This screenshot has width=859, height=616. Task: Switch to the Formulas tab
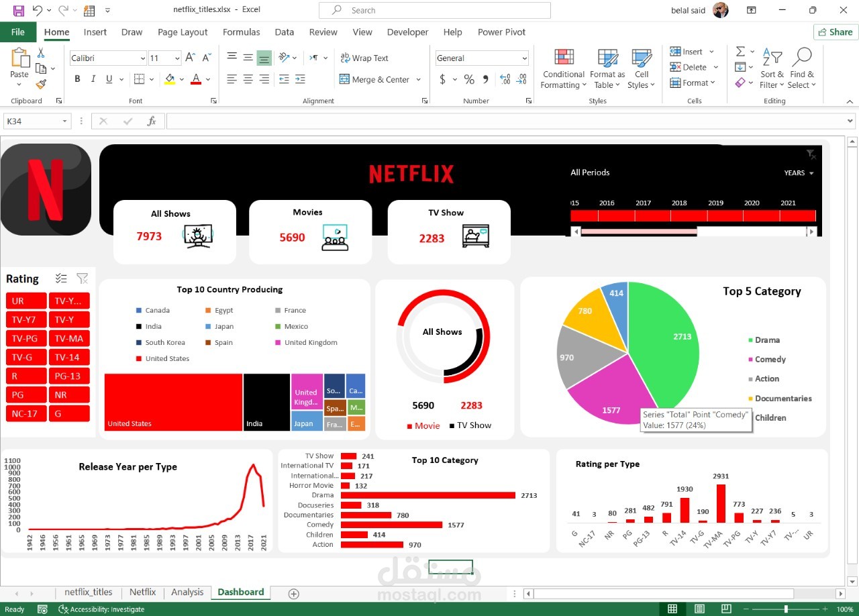(x=242, y=32)
